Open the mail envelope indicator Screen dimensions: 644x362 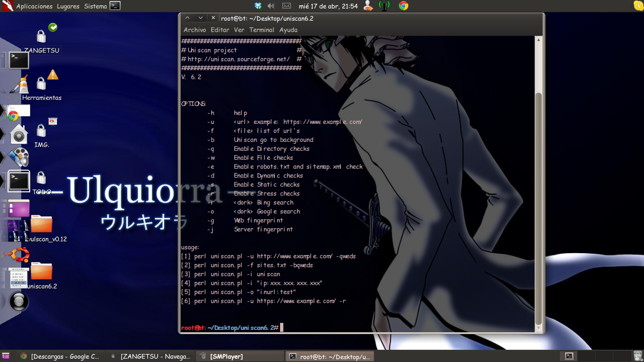coord(287,6)
